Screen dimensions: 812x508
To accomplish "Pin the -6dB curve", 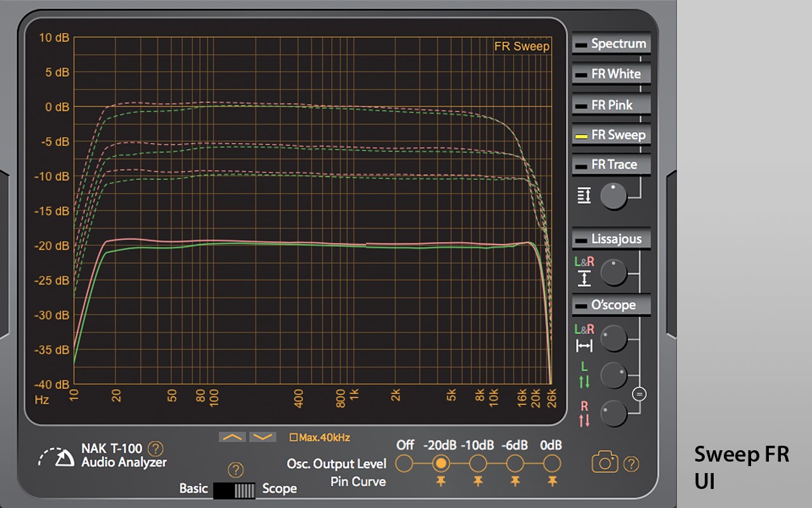I will tap(515, 482).
